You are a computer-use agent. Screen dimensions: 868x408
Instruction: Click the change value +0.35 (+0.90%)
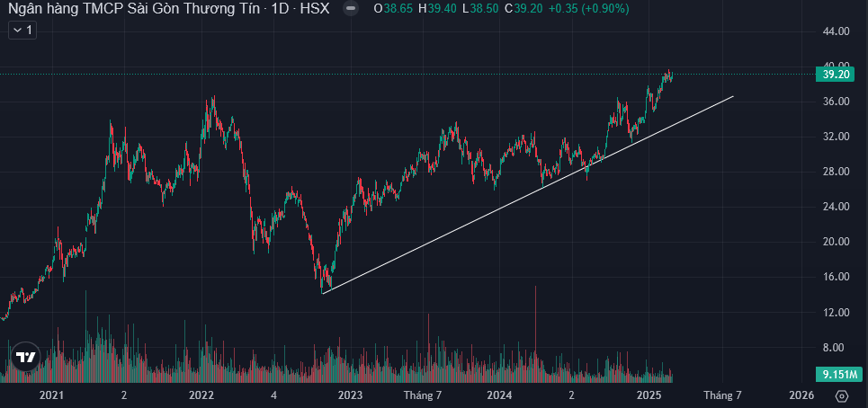[589, 8]
